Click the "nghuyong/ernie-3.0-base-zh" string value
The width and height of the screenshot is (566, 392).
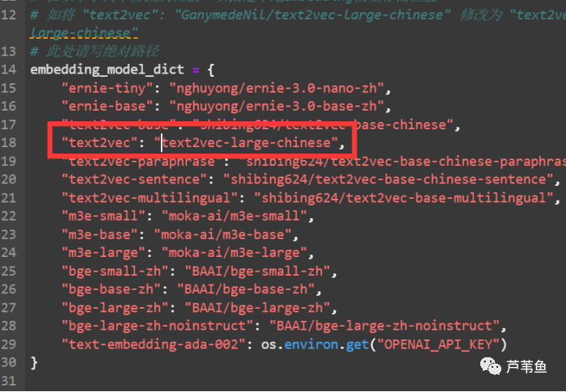point(277,106)
